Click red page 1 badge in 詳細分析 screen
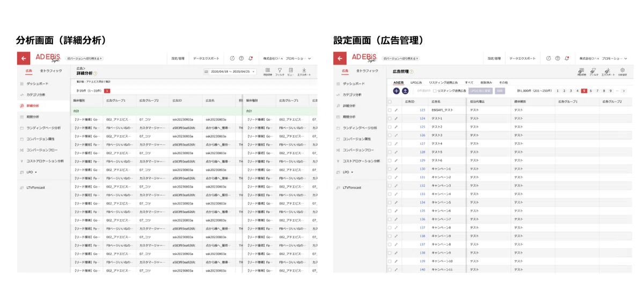Image resolution: width=644 pixels, height=308 pixels. click(107, 91)
